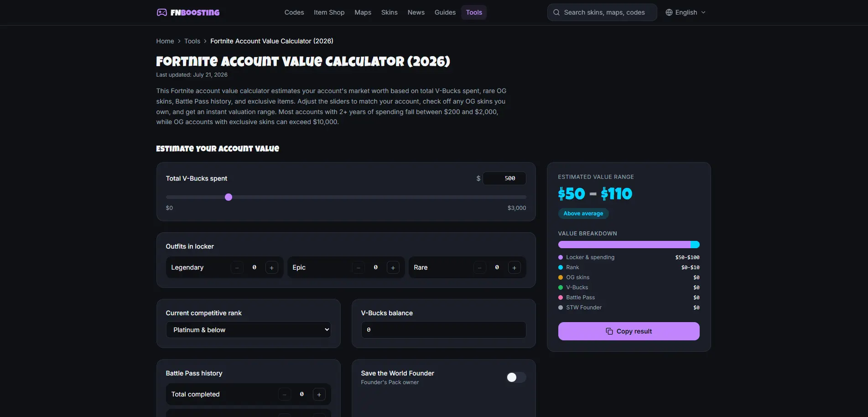Click the V-Bucks legend row text
The width and height of the screenshot is (868, 417).
pos(577,287)
